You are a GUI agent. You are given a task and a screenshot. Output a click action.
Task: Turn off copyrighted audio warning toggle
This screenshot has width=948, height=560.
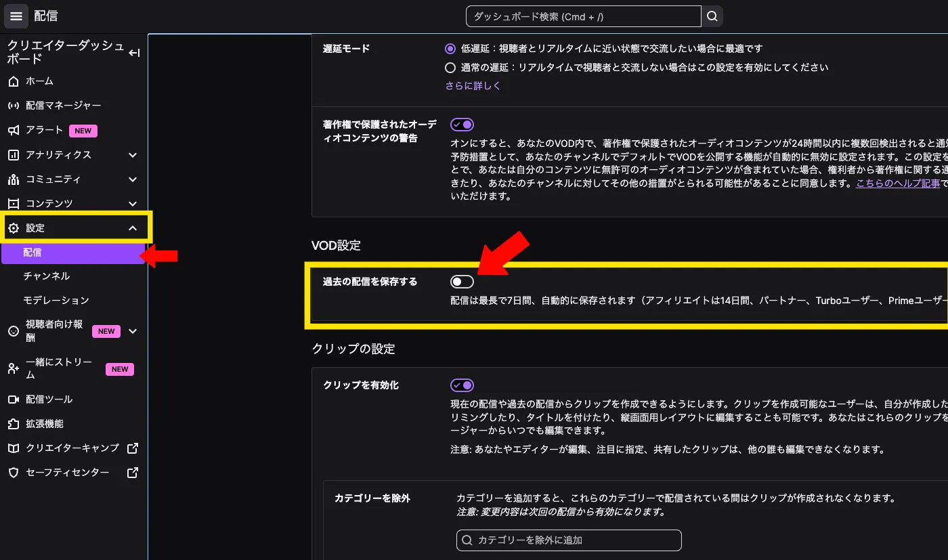[462, 125]
